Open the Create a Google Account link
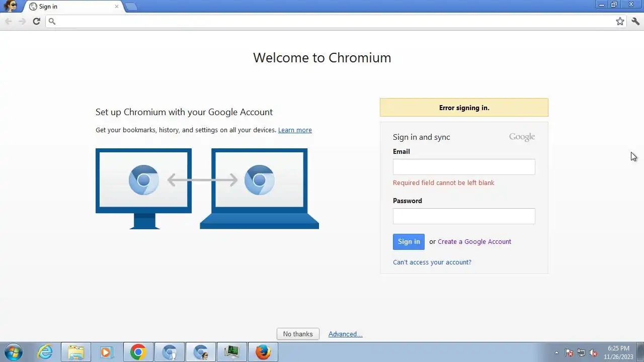644x362 pixels. point(474,242)
